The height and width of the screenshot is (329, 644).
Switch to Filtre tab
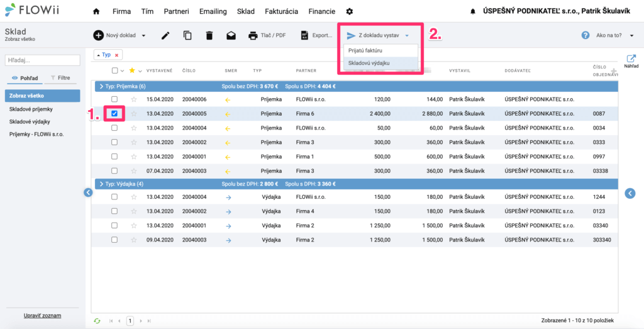(x=62, y=77)
